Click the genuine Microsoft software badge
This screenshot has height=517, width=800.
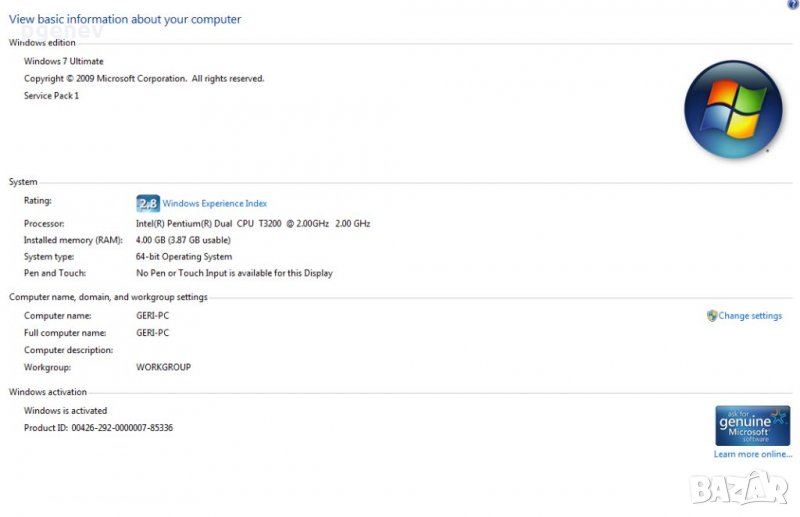point(752,425)
